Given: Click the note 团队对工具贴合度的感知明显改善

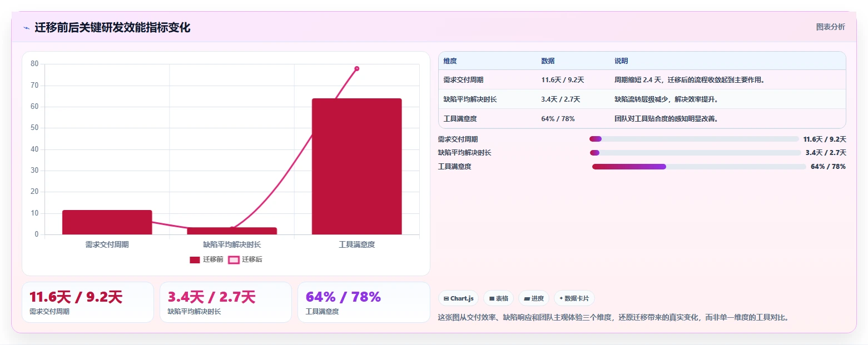Looking at the screenshot, I should [667, 119].
